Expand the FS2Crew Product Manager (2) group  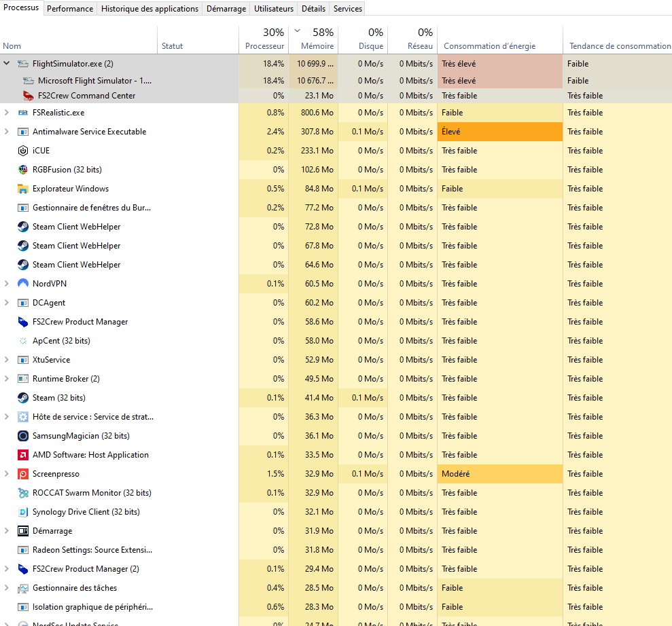click(6, 568)
